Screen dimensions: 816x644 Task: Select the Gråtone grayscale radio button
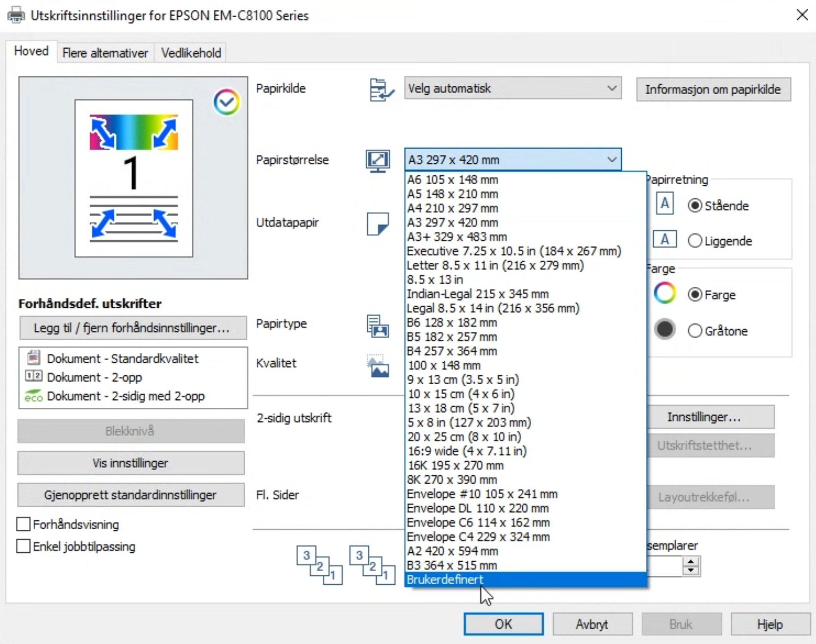[695, 331]
